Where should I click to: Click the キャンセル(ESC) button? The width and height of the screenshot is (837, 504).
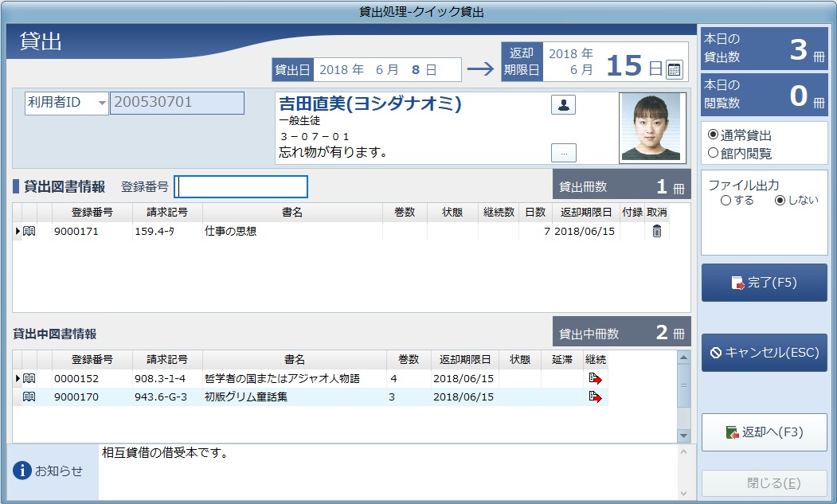[764, 353]
